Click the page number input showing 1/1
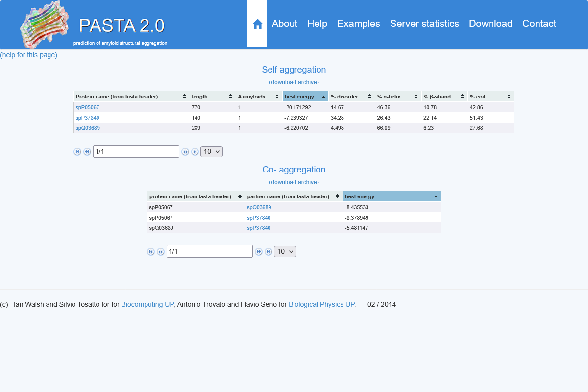Viewport: 588px width, 392px height. (x=136, y=151)
